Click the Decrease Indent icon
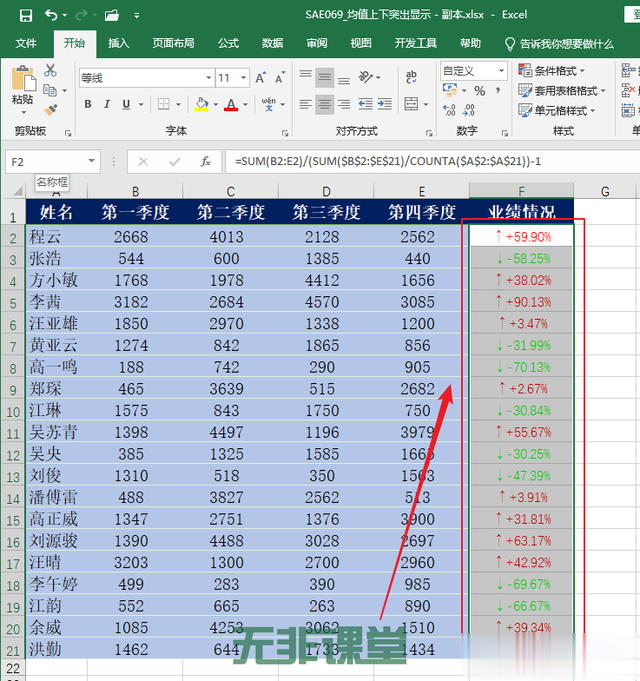 point(366,104)
